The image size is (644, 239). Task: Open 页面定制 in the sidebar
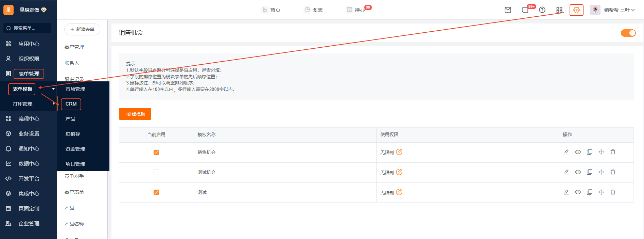coord(29,208)
